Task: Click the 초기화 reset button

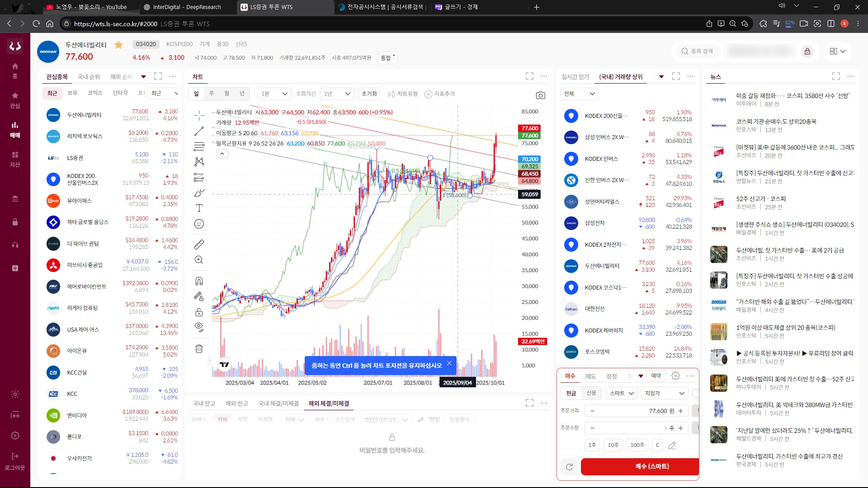Action: coord(369,94)
